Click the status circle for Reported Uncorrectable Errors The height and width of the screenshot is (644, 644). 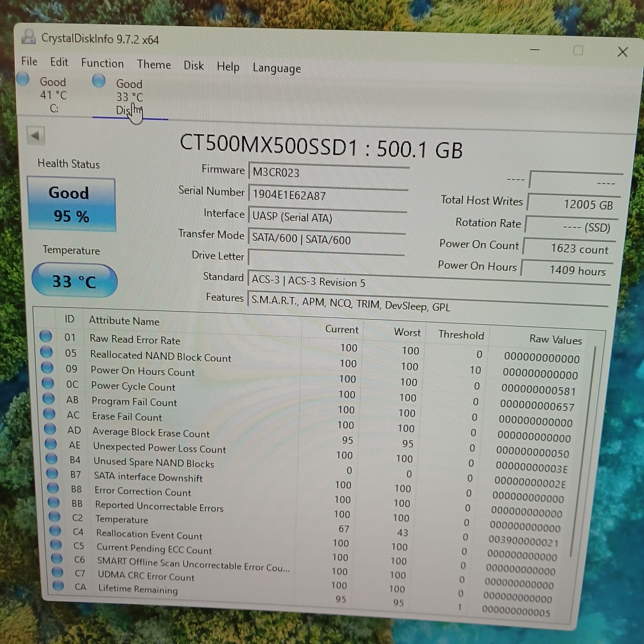(53, 502)
